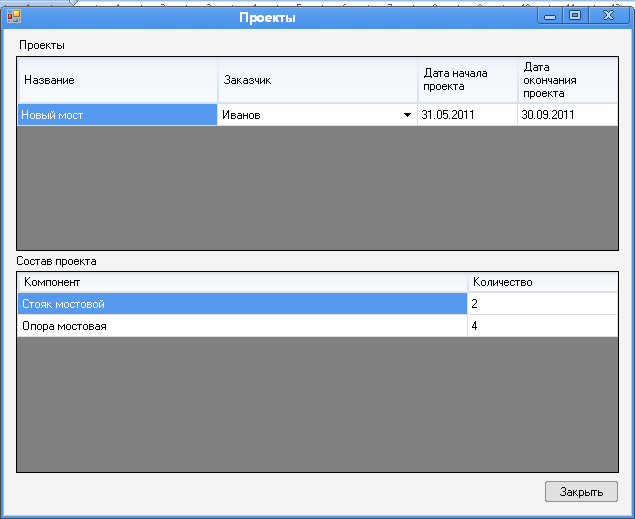Click the Количество column header

pyautogui.click(x=543, y=282)
